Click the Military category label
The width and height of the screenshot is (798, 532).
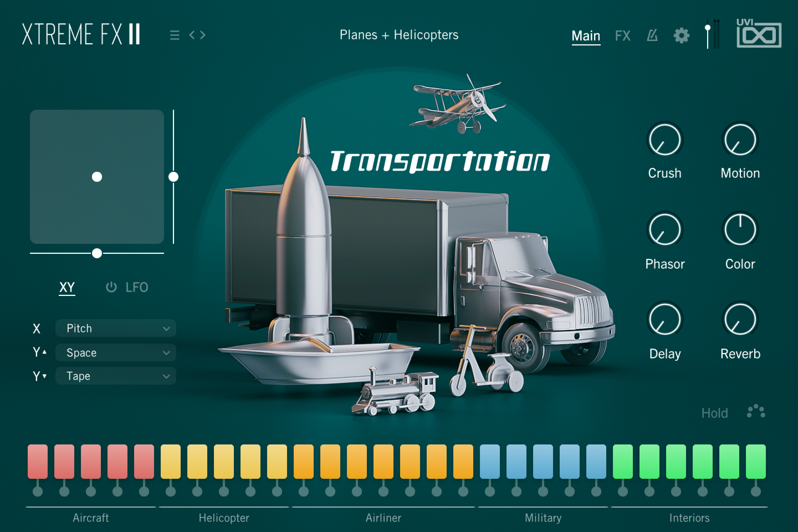[x=543, y=518]
